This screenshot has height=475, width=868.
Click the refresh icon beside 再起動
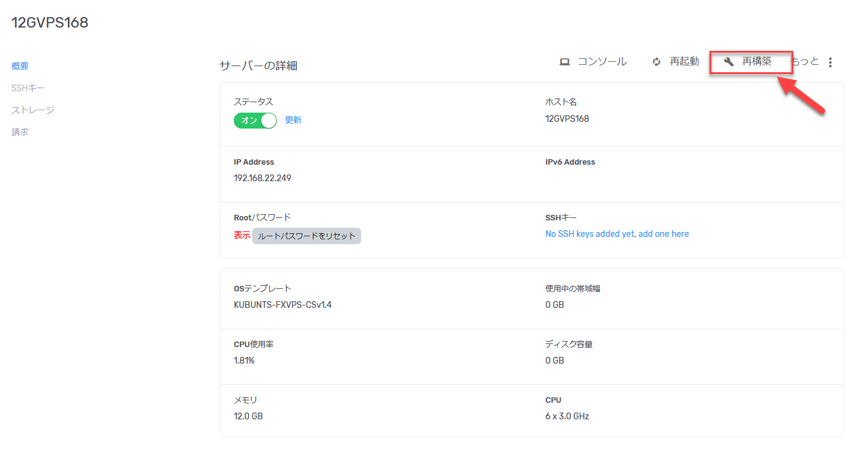[656, 61]
